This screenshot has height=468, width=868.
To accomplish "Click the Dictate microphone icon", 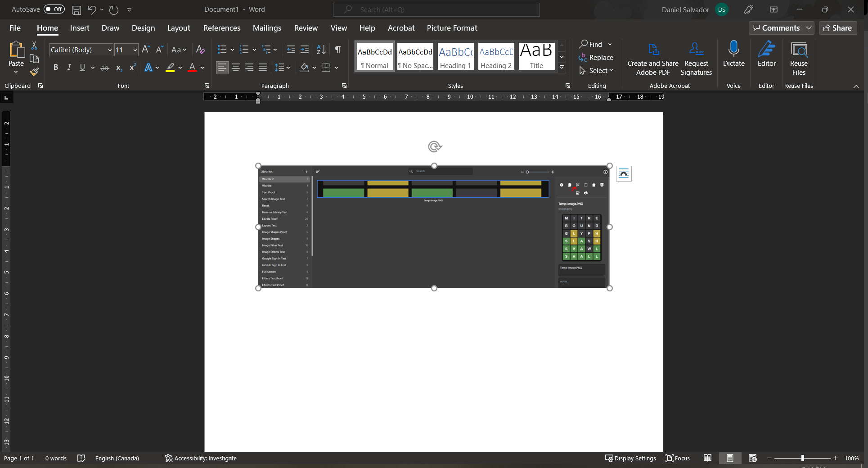I will coord(733,49).
